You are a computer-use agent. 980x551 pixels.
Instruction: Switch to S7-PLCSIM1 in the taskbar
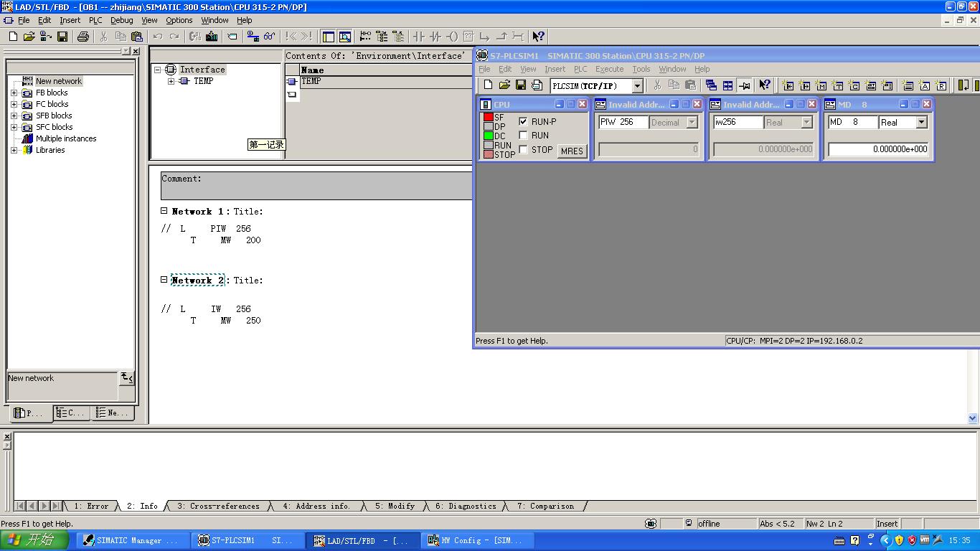point(248,540)
